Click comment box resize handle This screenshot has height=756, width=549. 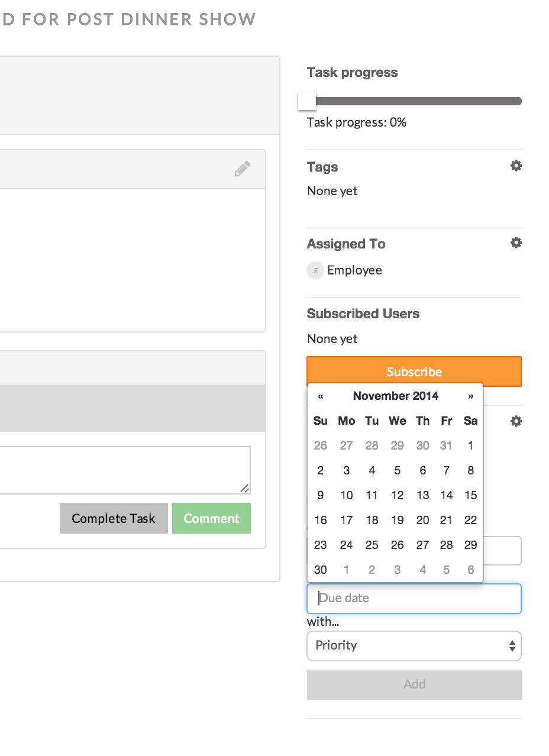(x=244, y=488)
